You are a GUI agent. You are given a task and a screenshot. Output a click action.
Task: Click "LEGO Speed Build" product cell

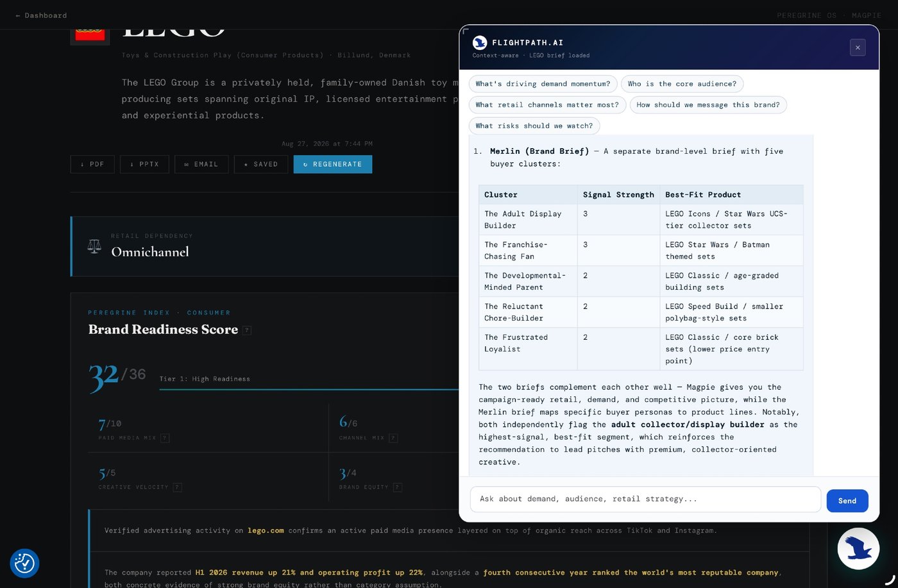point(731,312)
